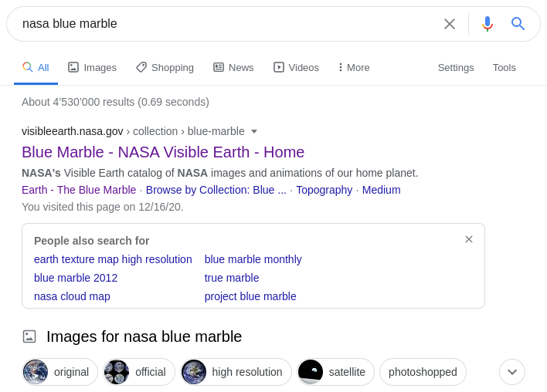The height and width of the screenshot is (392, 547).
Task: Search for nasa cloud map
Action: (72, 296)
